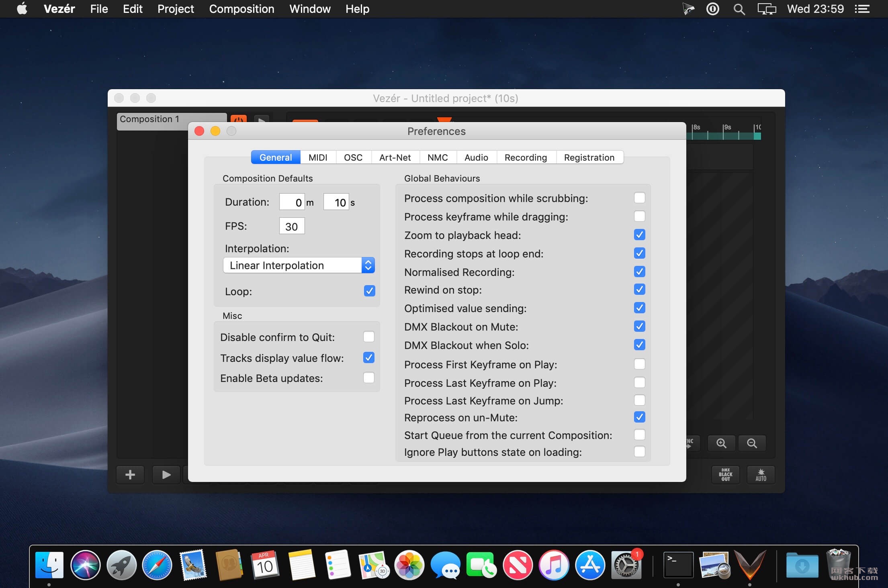Select Composition 1 in the list
The height and width of the screenshot is (588, 888).
[172, 120]
